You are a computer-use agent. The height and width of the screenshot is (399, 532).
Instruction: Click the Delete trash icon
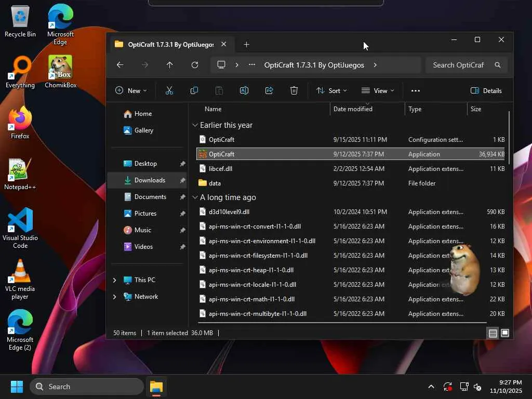click(294, 90)
